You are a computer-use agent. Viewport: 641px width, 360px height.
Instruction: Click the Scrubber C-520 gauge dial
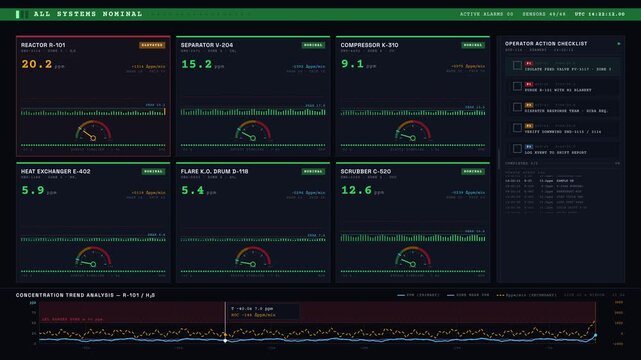pos(413,257)
